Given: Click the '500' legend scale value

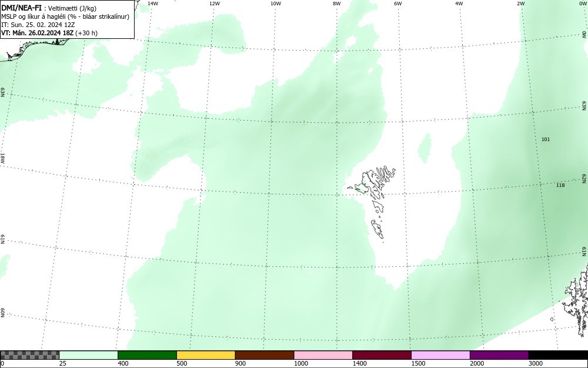Looking at the screenshot, I should tap(182, 363).
